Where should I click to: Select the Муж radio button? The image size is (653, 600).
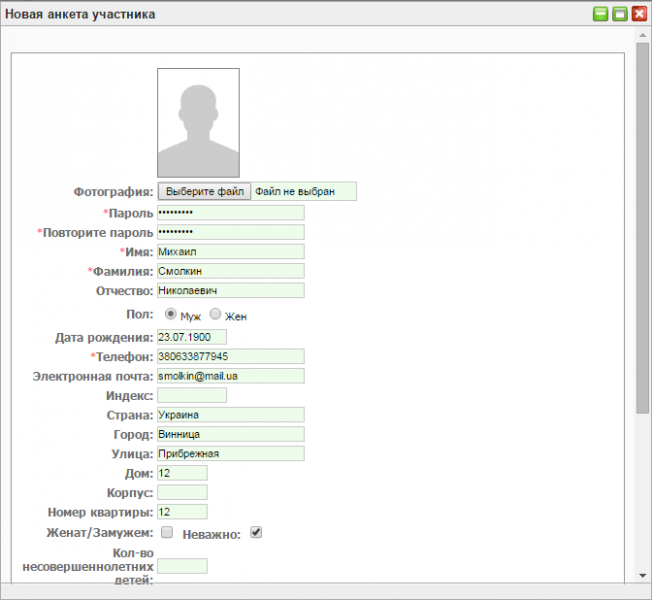171,315
